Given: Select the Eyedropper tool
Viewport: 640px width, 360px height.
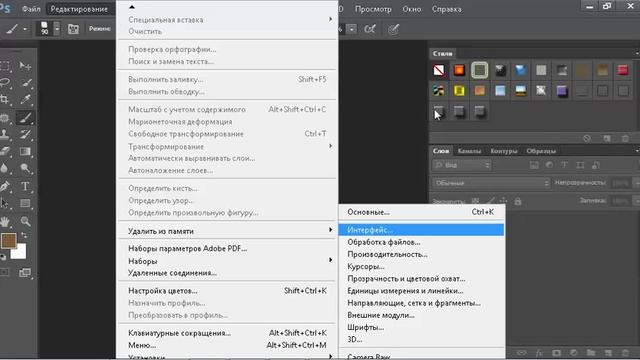Looking at the screenshot, I should [25, 99].
